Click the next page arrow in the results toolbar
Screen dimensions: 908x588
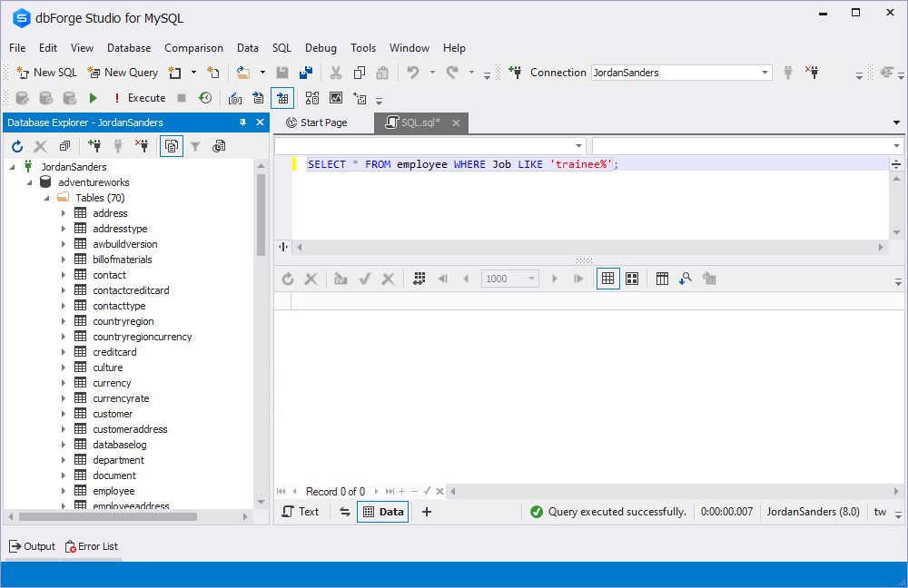pyautogui.click(x=554, y=279)
